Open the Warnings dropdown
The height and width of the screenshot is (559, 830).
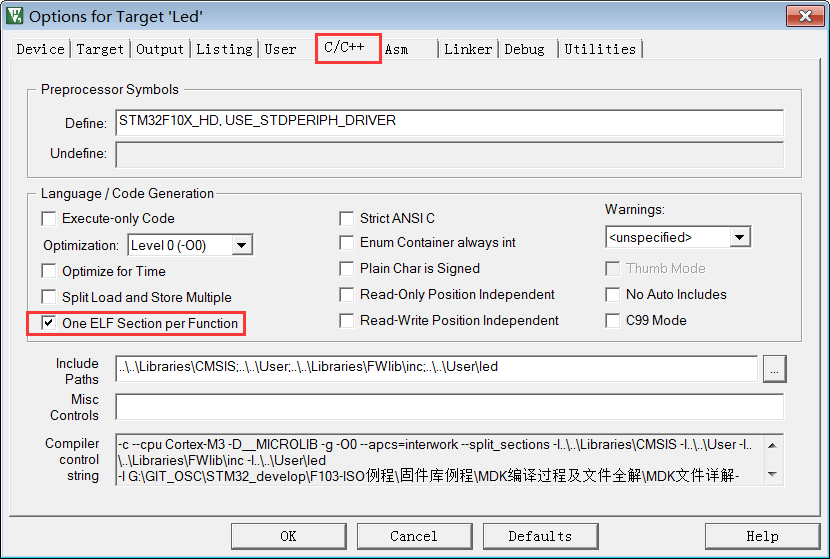[x=739, y=237]
